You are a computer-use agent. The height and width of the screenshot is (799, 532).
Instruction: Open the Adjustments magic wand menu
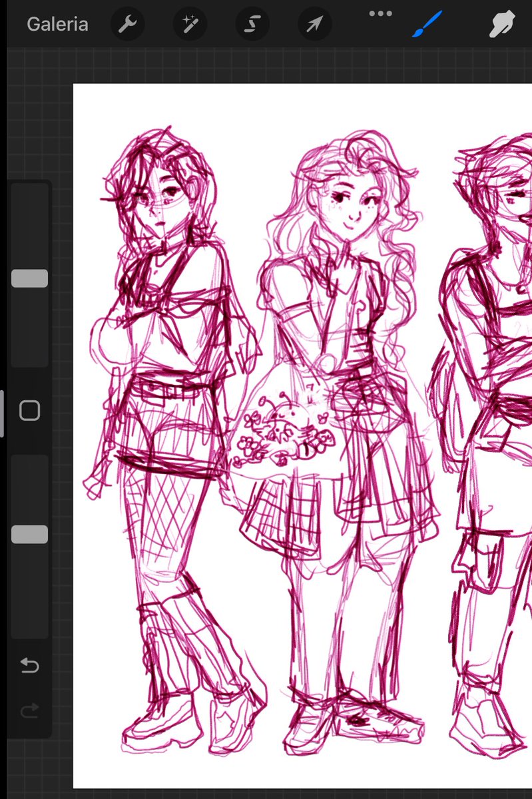click(190, 25)
